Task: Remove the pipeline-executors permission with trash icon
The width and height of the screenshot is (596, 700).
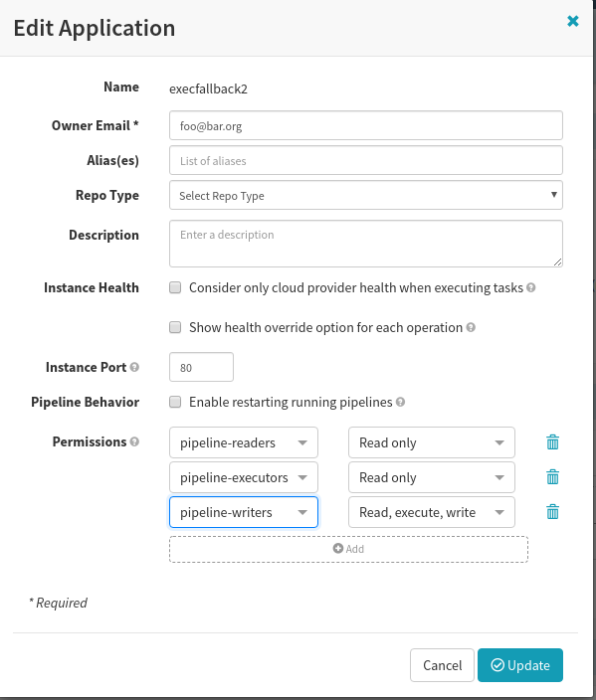Action: (x=552, y=477)
